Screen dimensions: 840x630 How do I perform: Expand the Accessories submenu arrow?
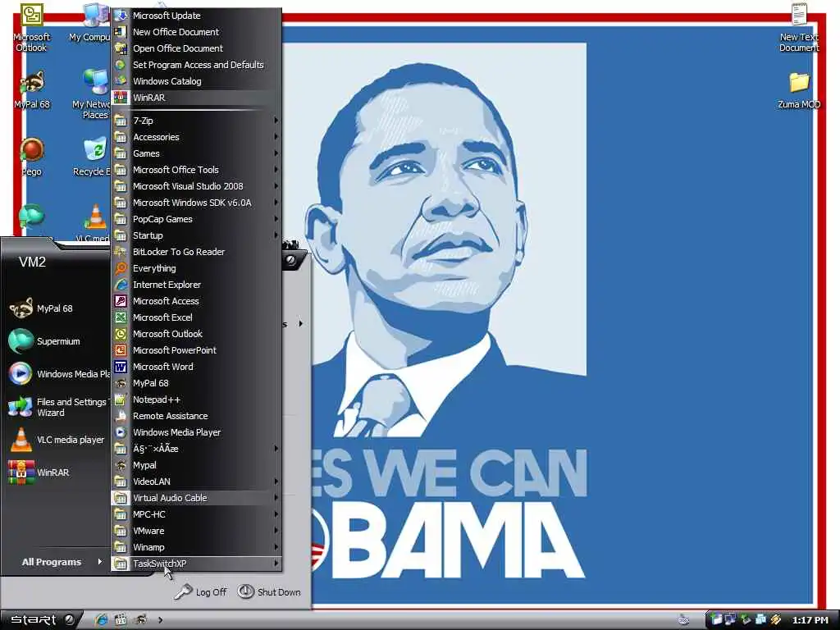pyautogui.click(x=276, y=137)
